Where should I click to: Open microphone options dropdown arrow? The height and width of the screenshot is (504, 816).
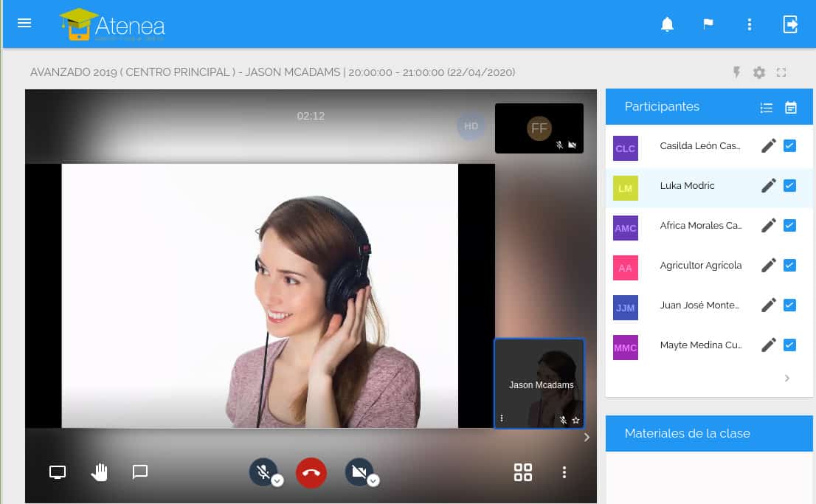click(277, 481)
